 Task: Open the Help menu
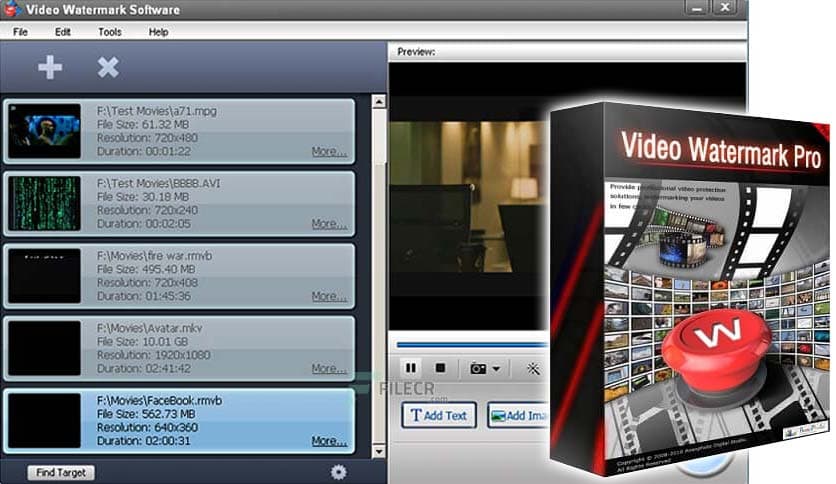tap(158, 32)
